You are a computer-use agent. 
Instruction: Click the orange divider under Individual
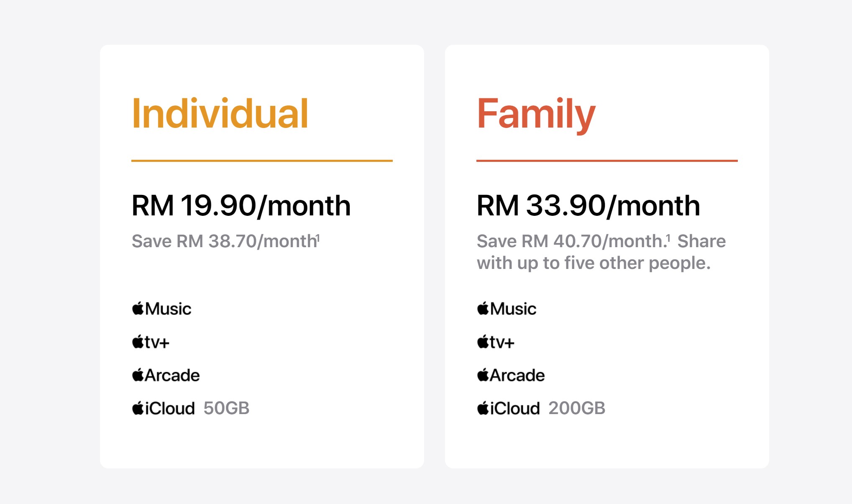coord(262,161)
